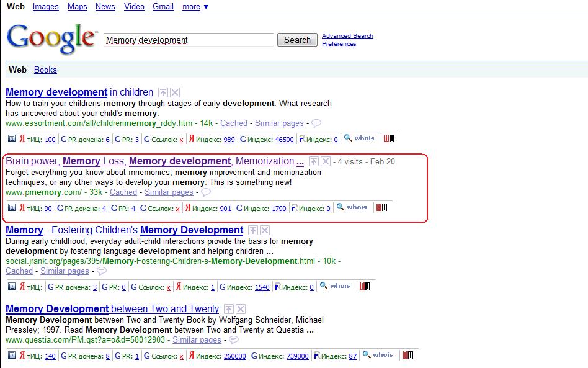Open 'Memory - Fostering Children's Memory Development' result
The image size is (588, 368).
(x=125, y=230)
